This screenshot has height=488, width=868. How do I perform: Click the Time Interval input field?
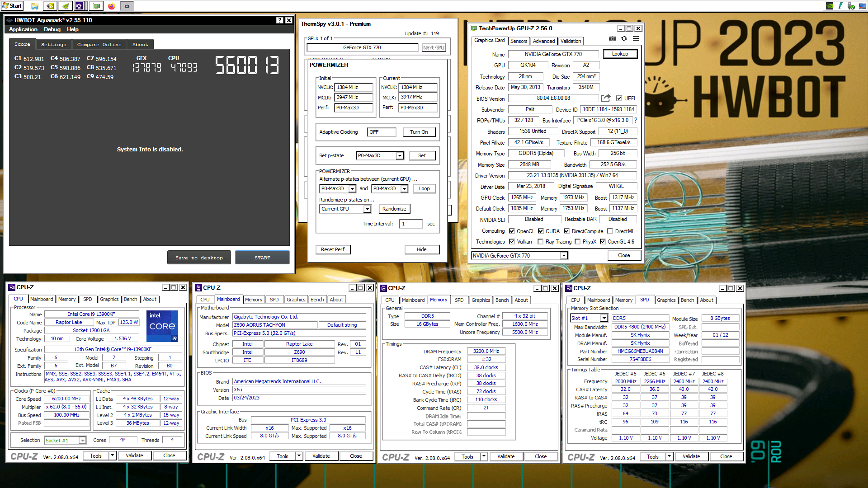click(411, 224)
